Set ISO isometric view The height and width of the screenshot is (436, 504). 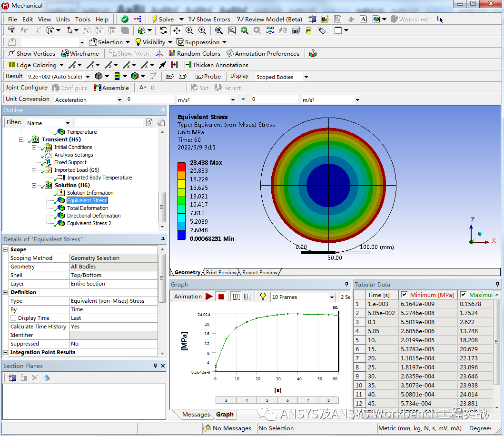tap(270, 30)
